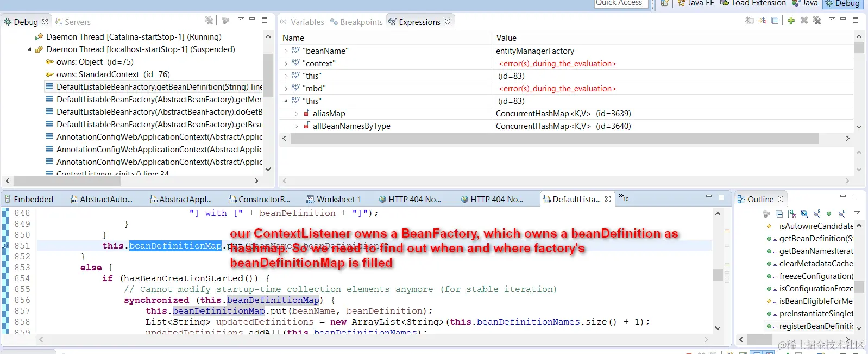Switch to the Toad Extension perspective
The image size is (868, 354).
(x=753, y=3)
